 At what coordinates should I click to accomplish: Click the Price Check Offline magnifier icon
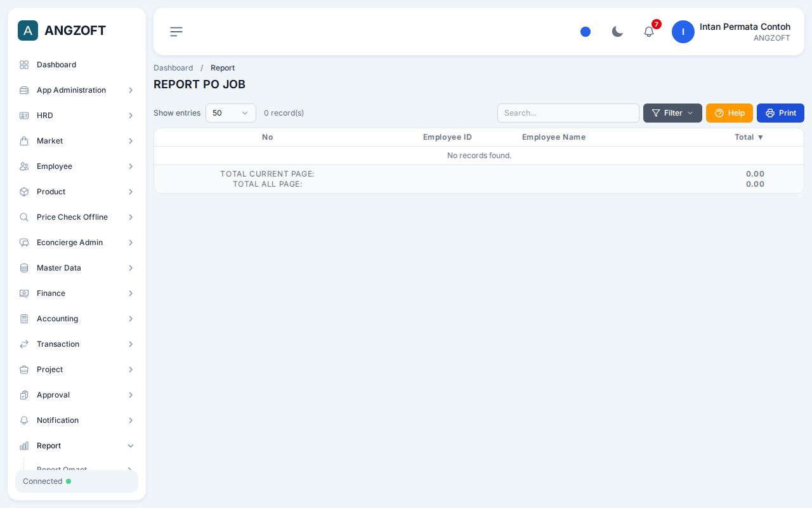24,217
